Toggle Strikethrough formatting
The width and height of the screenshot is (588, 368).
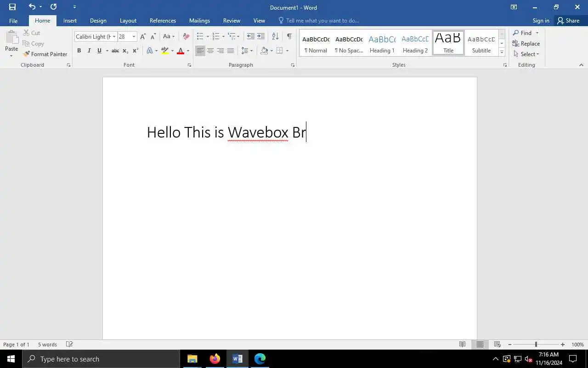pyautogui.click(x=115, y=51)
